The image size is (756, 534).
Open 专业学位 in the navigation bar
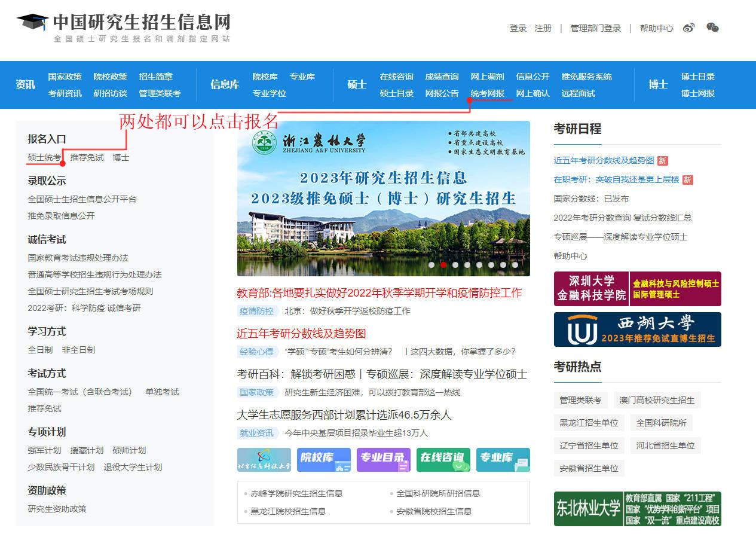pyautogui.click(x=270, y=93)
